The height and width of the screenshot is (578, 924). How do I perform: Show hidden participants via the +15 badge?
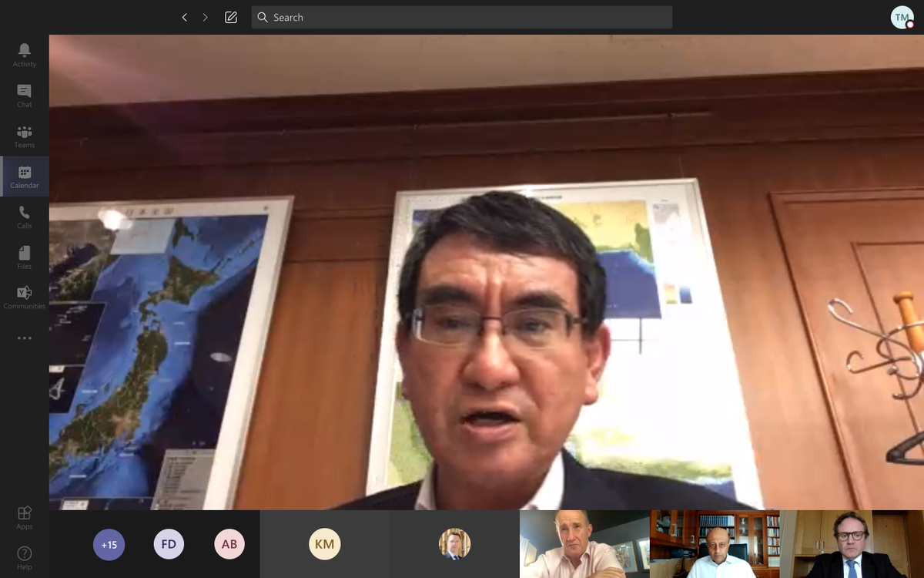109,544
